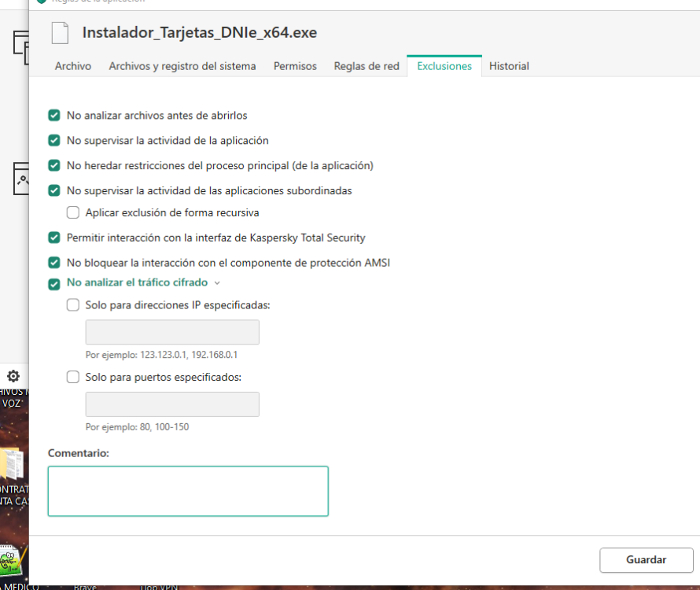This screenshot has height=590, width=700.
Task: Check Solo para puertos especificados
Action: 73,377
